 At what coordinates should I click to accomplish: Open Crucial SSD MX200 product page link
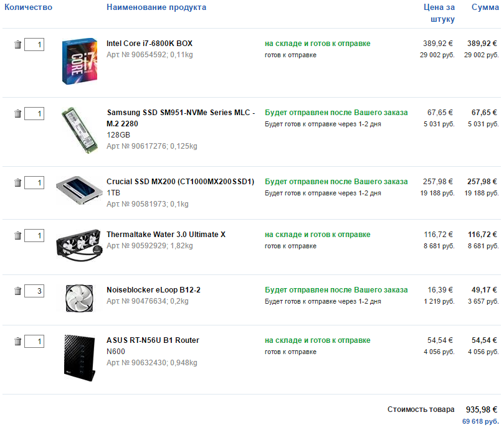(180, 182)
